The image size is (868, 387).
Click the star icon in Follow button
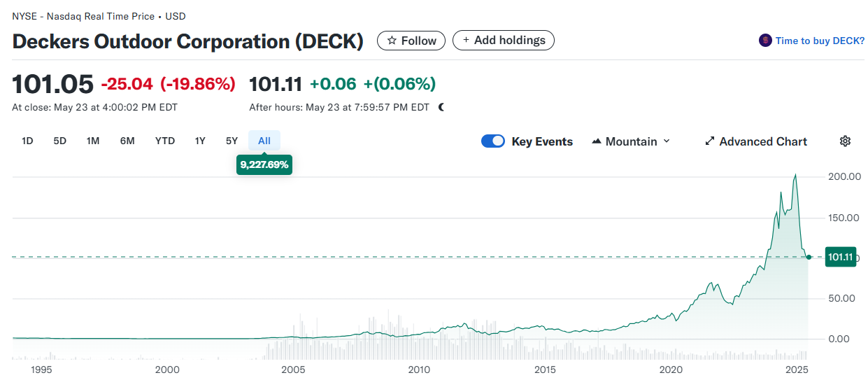click(x=392, y=41)
